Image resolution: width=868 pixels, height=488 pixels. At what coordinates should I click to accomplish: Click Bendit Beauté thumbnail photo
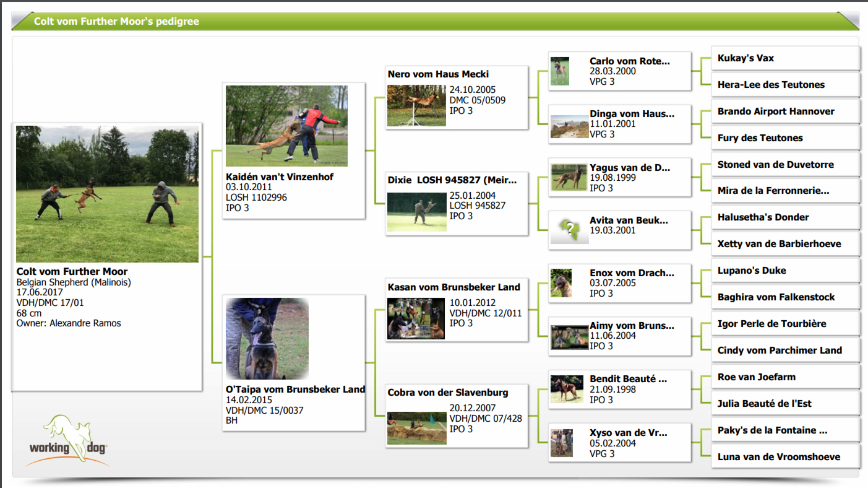click(567, 389)
